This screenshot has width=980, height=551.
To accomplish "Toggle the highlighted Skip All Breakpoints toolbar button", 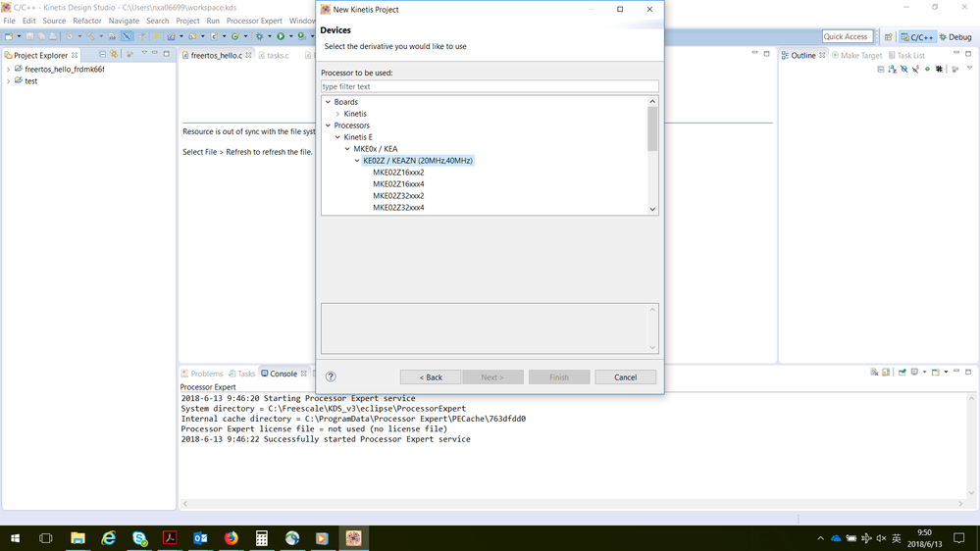I will [127, 36].
